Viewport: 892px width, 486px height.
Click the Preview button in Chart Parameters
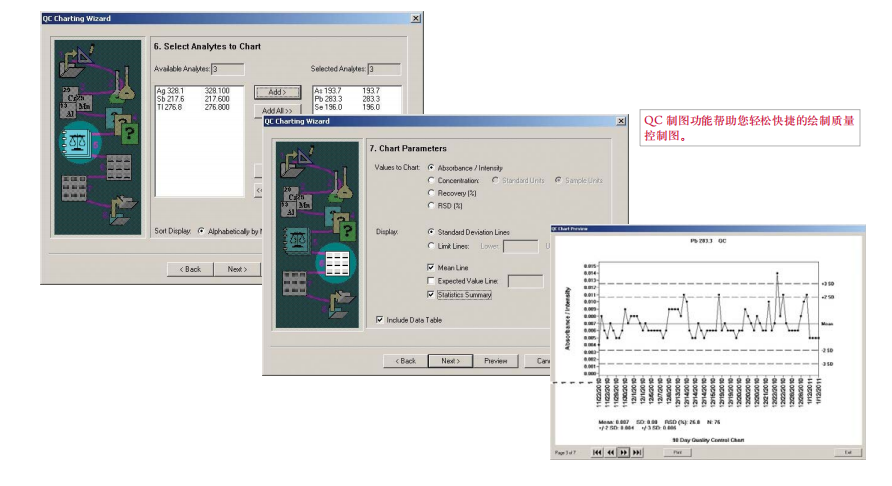click(495, 361)
